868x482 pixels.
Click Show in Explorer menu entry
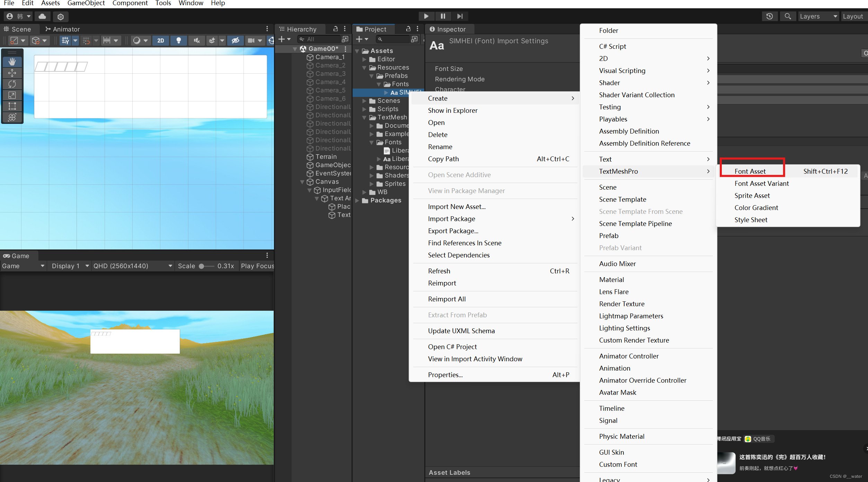click(x=452, y=110)
